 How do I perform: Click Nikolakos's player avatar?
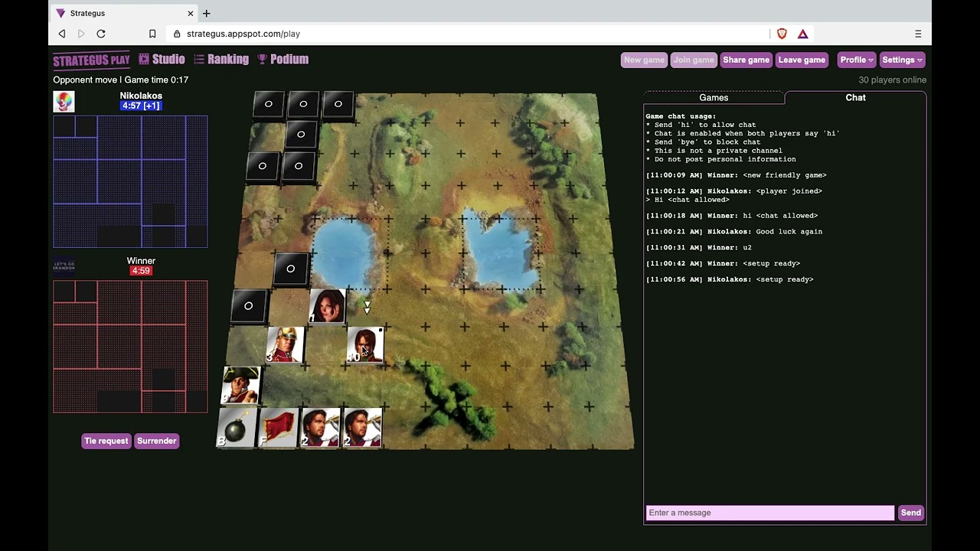[64, 101]
